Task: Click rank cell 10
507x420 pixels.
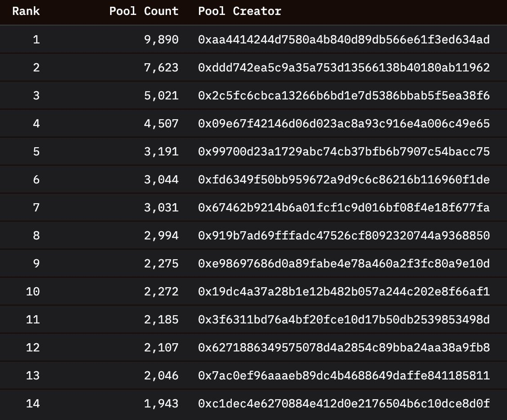Action: coord(33,292)
